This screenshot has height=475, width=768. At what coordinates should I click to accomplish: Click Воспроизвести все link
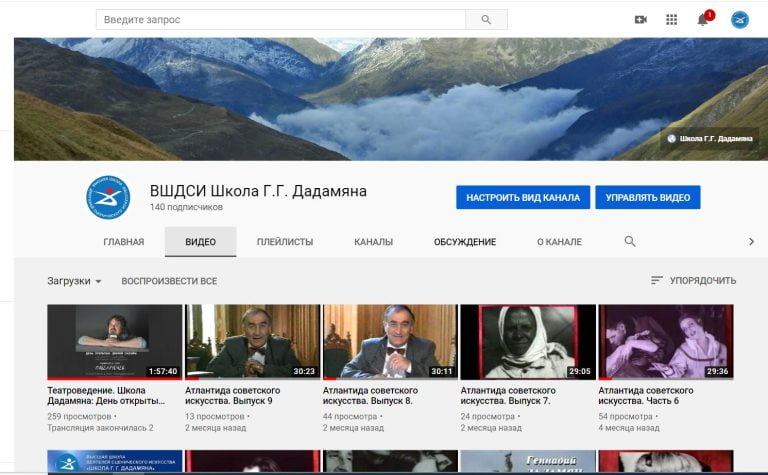click(169, 281)
